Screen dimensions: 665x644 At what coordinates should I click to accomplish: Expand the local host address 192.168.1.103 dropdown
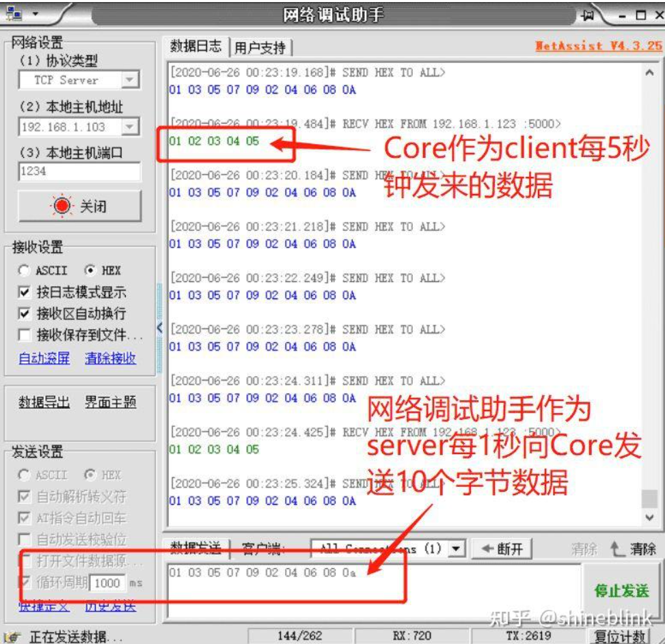click(x=130, y=127)
